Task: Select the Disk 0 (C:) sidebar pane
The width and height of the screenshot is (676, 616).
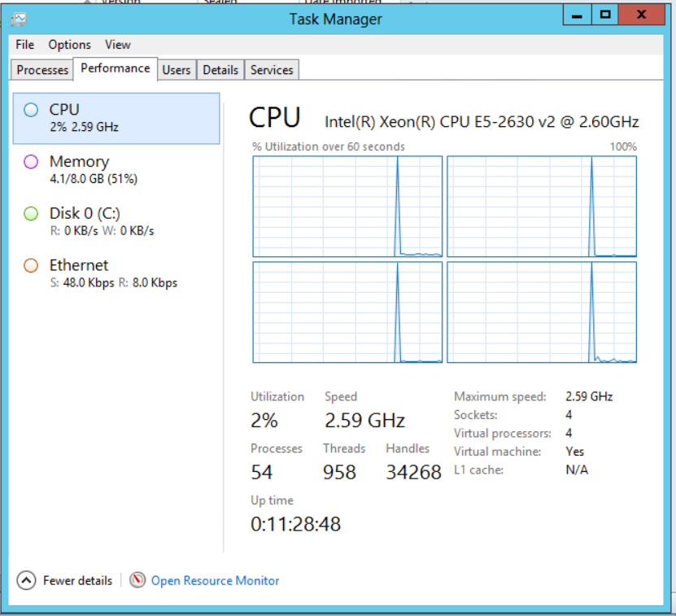Action: [x=114, y=221]
